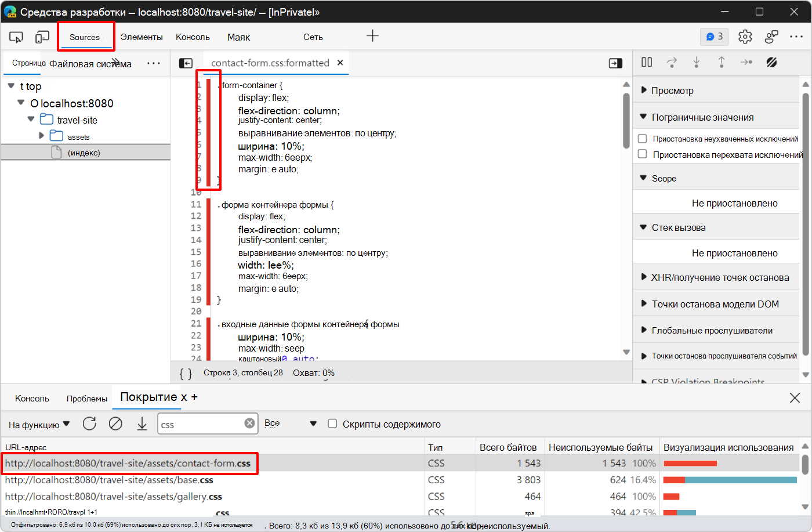
Task: Show more navigator tabs chevron
Action: (116, 62)
